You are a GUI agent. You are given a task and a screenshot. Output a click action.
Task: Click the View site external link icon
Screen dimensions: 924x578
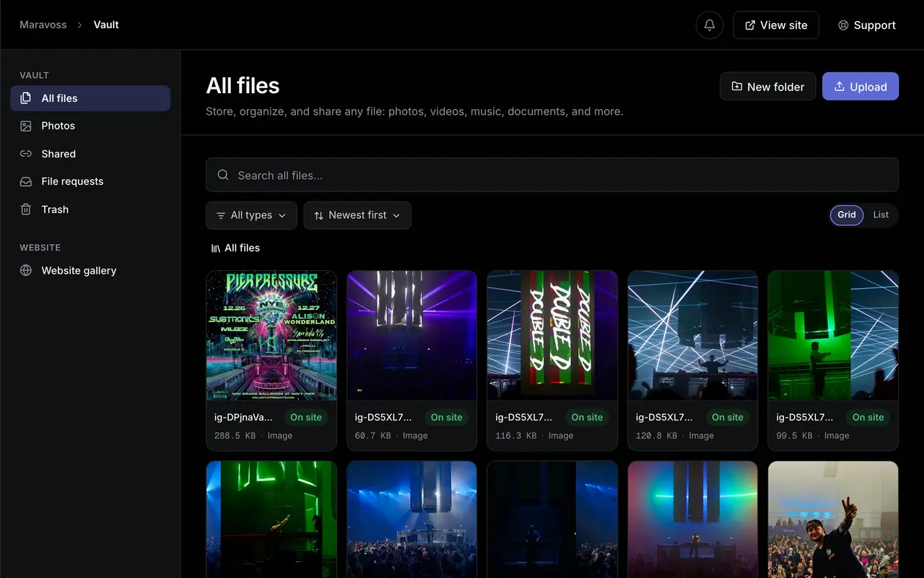[750, 25]
